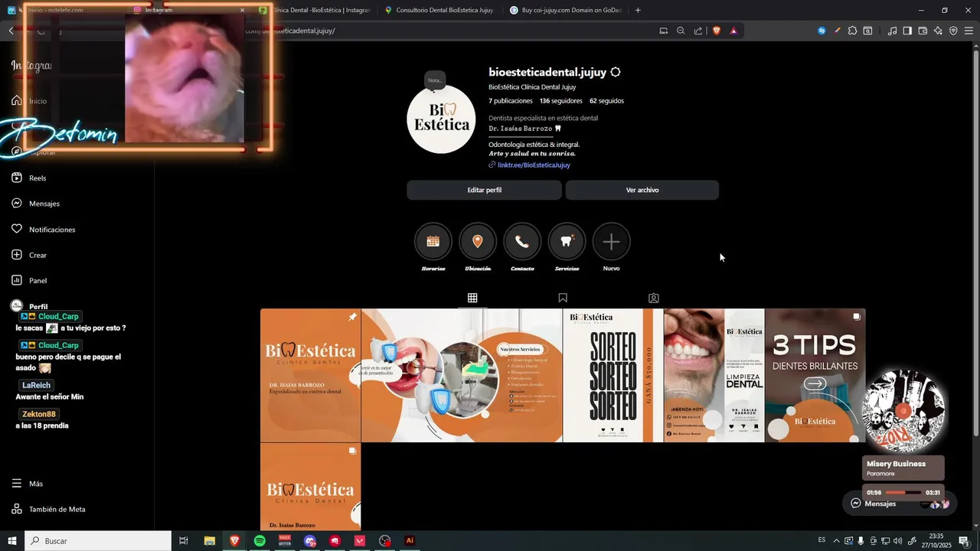Click Ver archivo button

coord(642,190)
